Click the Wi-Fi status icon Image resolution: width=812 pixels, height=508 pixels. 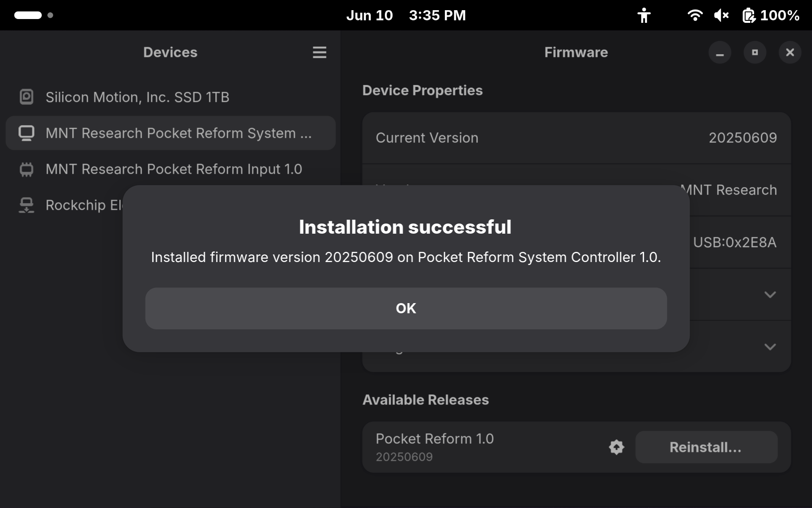694,15
